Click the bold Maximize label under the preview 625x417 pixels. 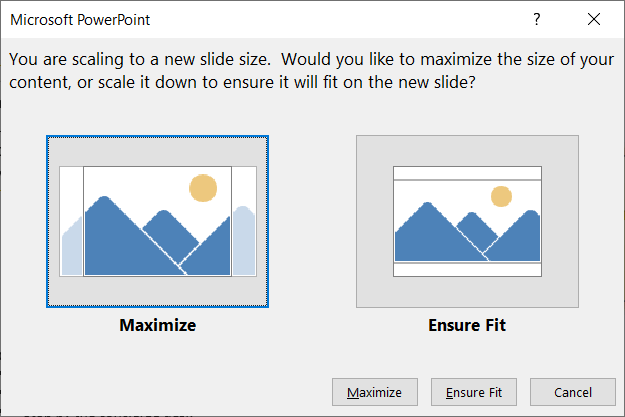click(x=157, y=325)
